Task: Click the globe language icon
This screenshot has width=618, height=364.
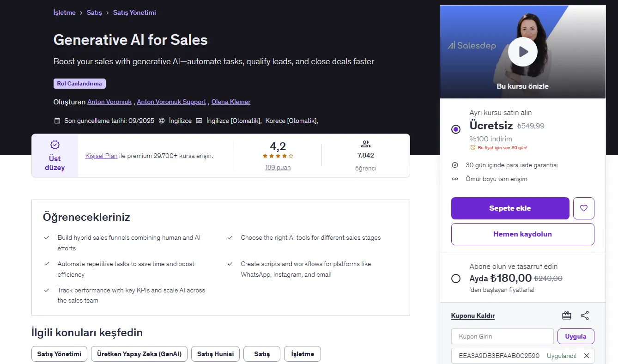Action: (x=162, y=121)
